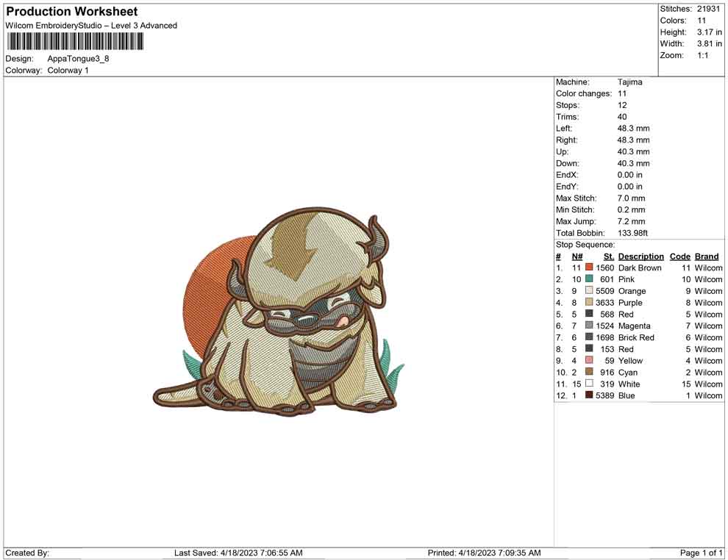Click the Max Stitch value 7.0 mm
The width and height of the screenshot is (728, 560).
click(x=632, y=198)
